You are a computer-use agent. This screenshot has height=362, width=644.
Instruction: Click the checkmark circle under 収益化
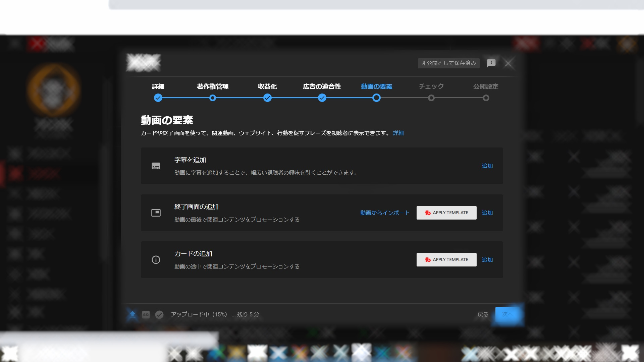point(267,98)
